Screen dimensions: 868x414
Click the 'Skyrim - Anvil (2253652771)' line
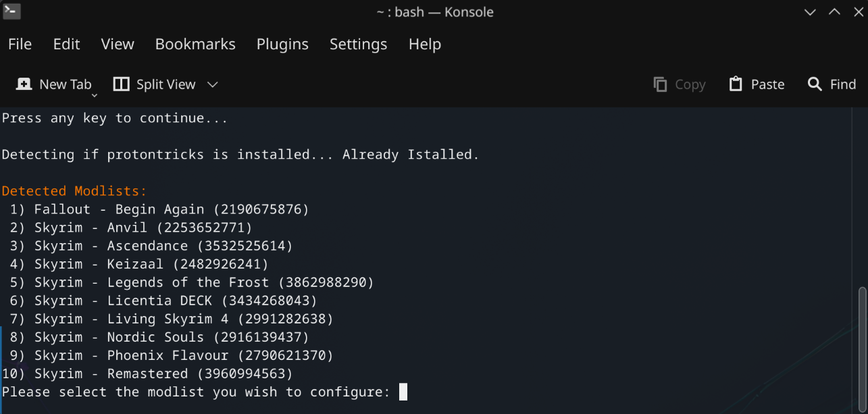pyautogui.click(x=131, y=228)
